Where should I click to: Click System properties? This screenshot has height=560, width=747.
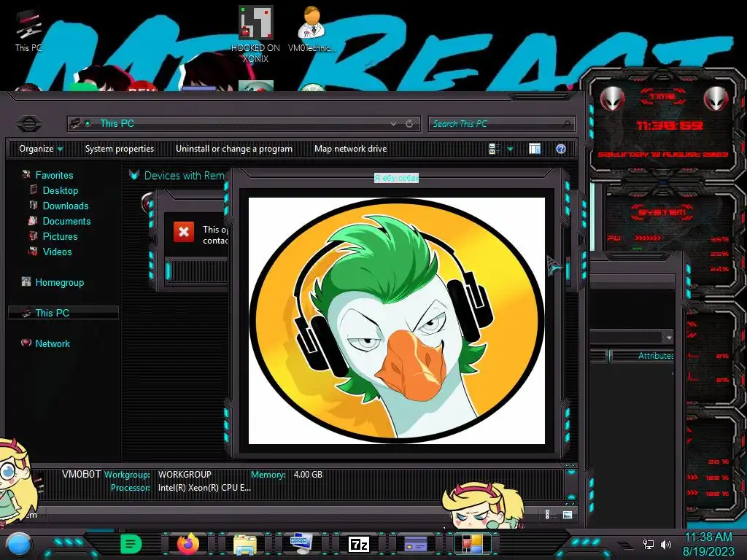click(120, 149)
